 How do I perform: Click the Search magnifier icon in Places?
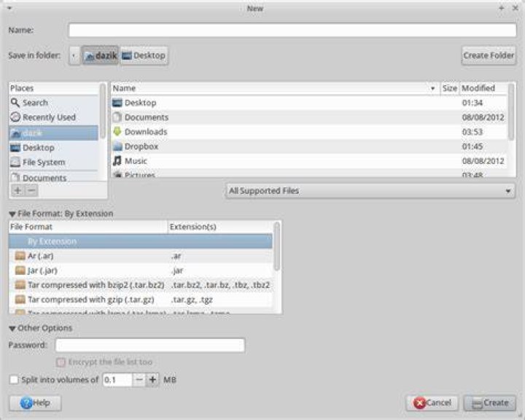coord(15,102)
